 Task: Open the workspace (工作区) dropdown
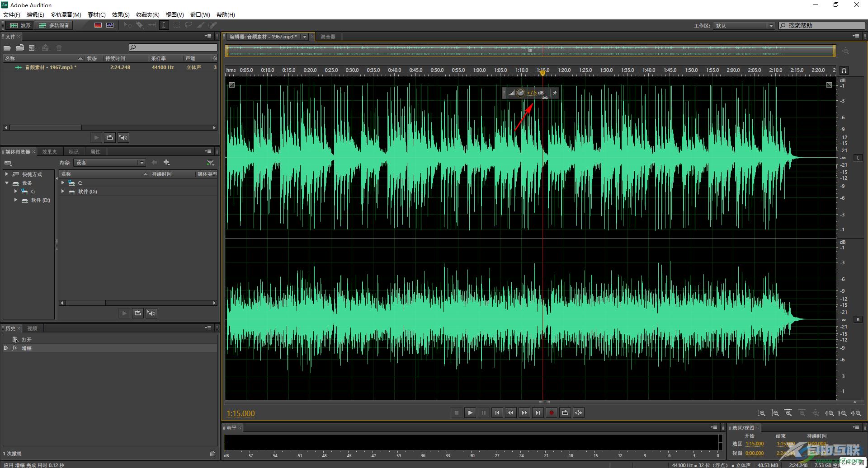(x=744, y=26)
